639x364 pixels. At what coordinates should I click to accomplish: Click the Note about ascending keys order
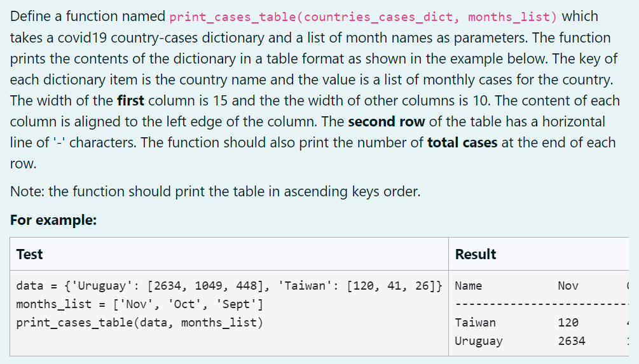pyautogui.click(x=215, y=191)
